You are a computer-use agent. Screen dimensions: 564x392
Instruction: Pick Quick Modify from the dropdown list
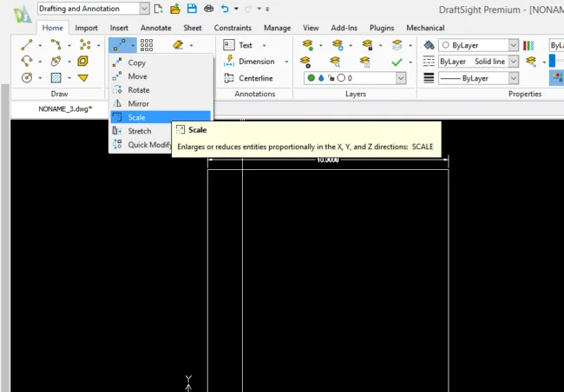[x=149, y=145]
